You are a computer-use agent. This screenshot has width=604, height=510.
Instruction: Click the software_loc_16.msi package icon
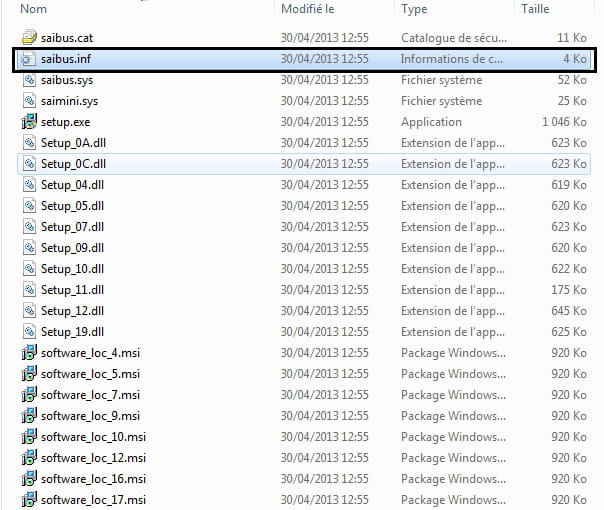[29, 478]
